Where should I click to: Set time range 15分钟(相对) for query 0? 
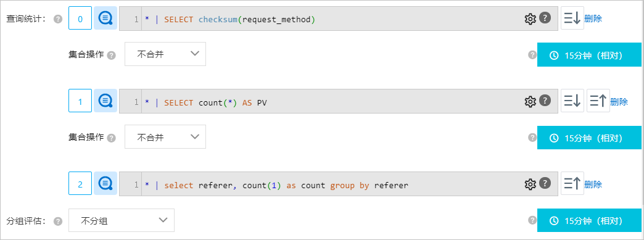[x=589, y=55]
